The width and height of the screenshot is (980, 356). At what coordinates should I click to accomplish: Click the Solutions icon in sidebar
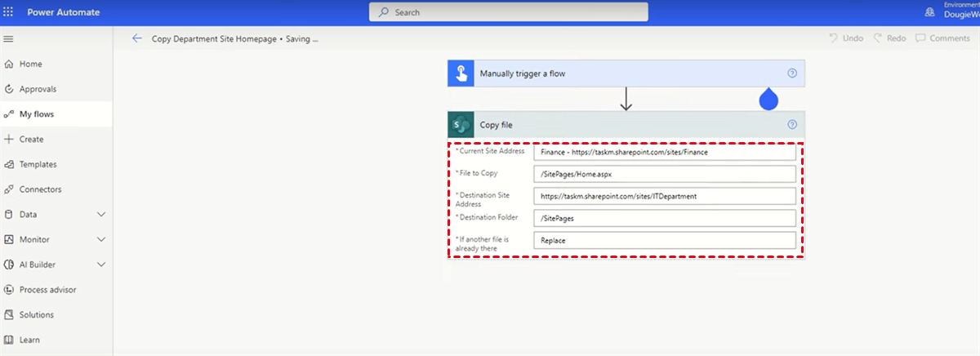[x=9, y=314]
